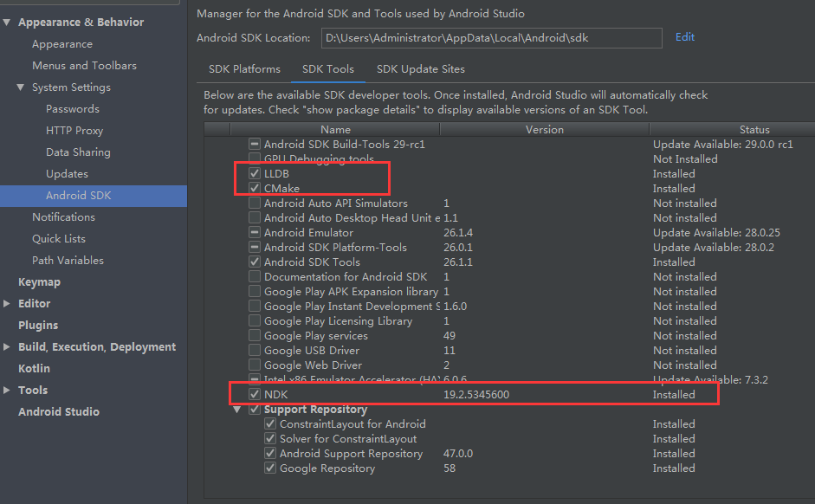Click the Edit link next to SDK Location
This screenshot has height=504, width=815.
coord(684,37)
